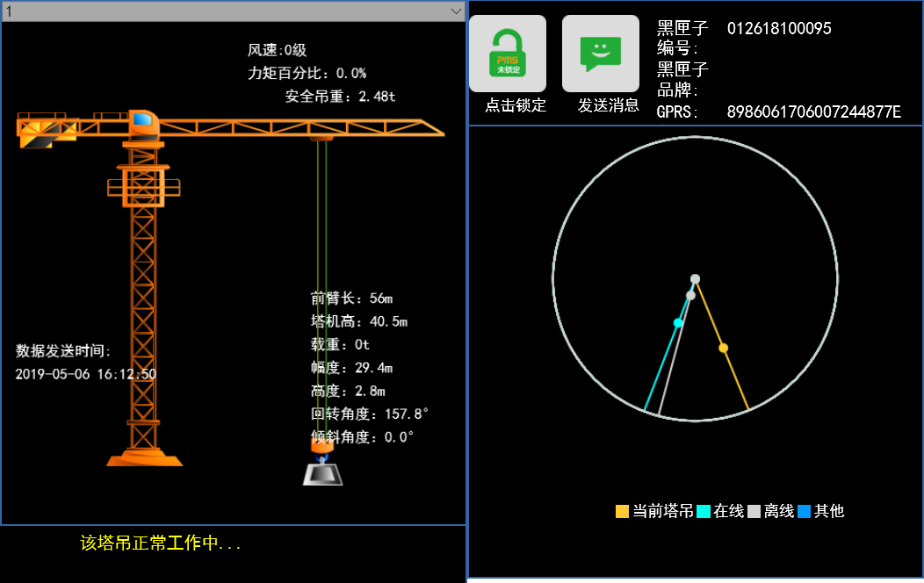Select the cyan online crane dot on radar
This screenshot has width=924, height=583.
tap(678, 323)
